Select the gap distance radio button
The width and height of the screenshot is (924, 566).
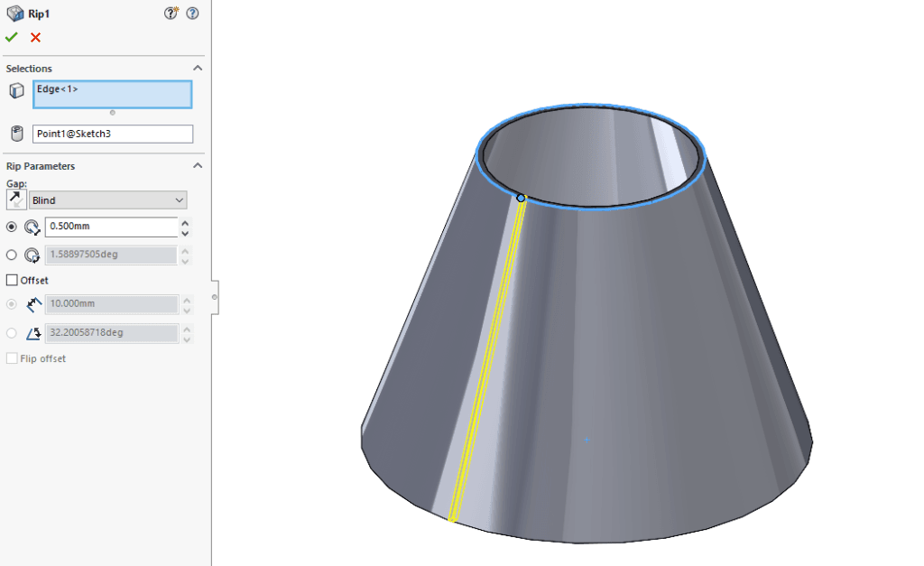12,227
